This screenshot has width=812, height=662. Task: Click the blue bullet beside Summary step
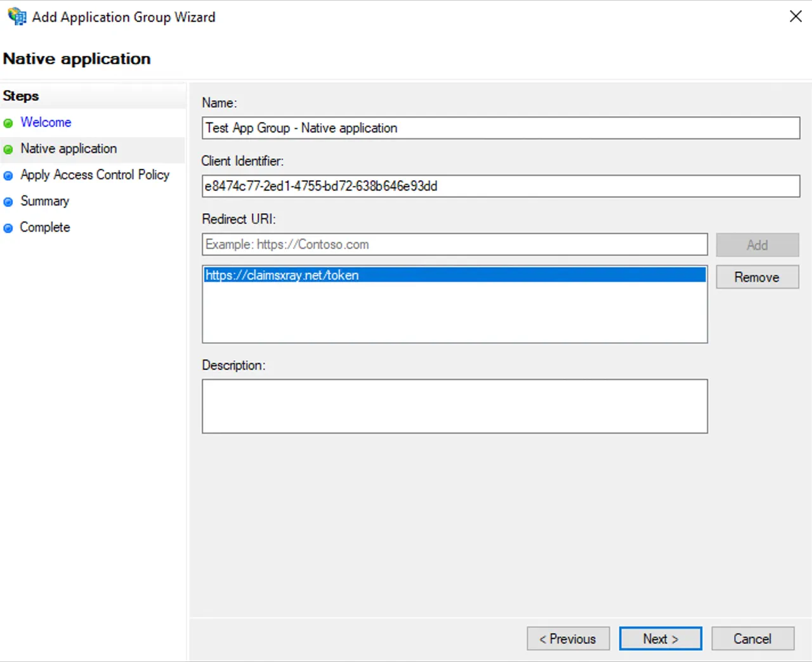coord(8,202)
